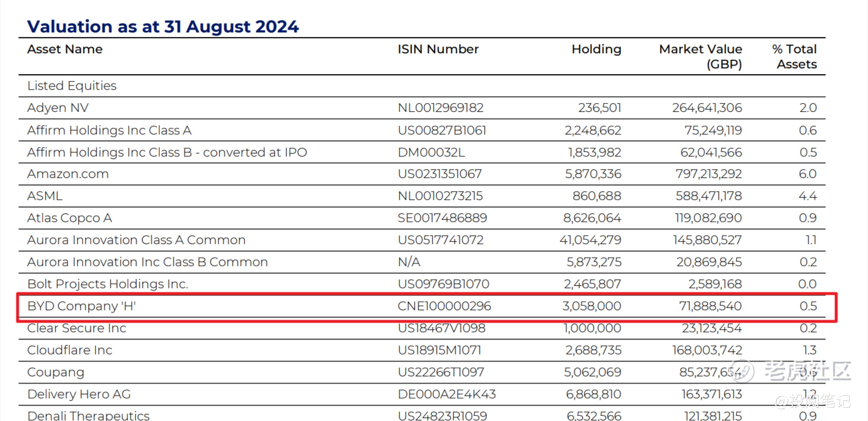Select market value '168,003,742'

pos(707,350)
